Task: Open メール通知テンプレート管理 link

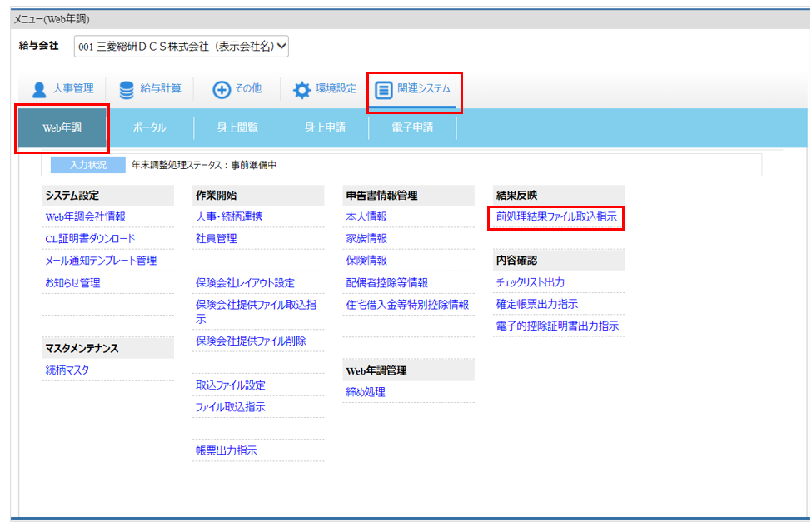Action: coord(101,261)
